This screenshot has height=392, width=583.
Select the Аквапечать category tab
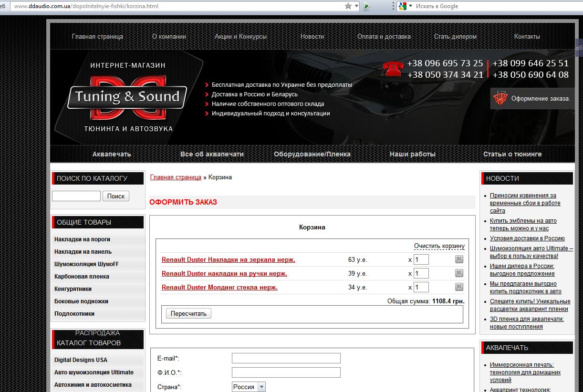coord(112,154)
